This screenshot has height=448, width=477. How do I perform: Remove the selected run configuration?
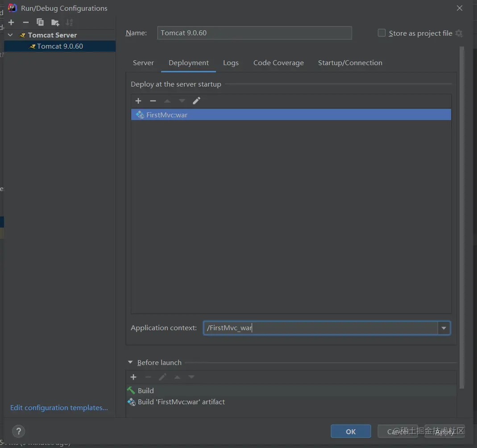[26, 22]
